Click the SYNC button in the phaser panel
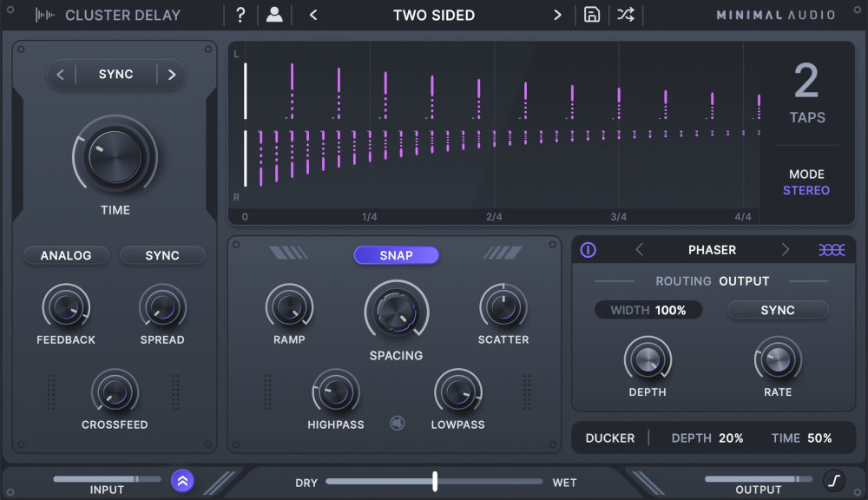The width and height of the screenshot is (868, 500). pos(778,310)
